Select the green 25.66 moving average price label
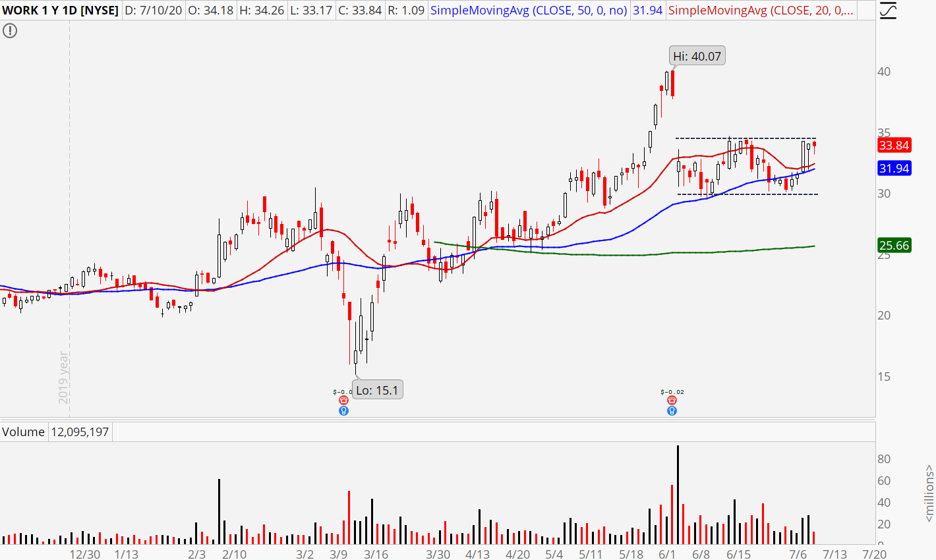 click(x=894, y=246)
